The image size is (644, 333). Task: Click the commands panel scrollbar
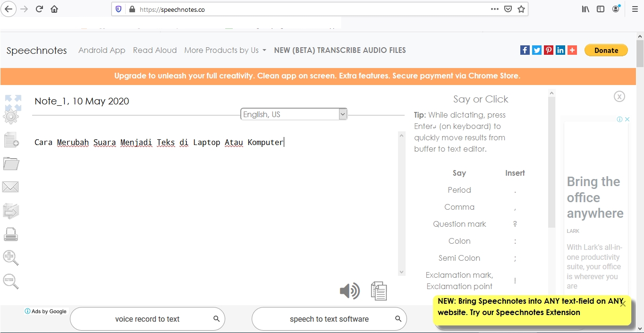551,162
